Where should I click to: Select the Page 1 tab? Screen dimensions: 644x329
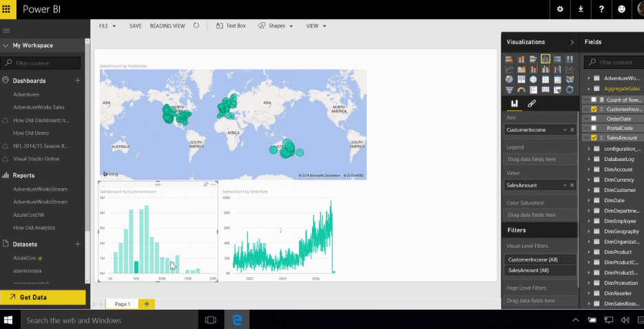click(122, 304)
